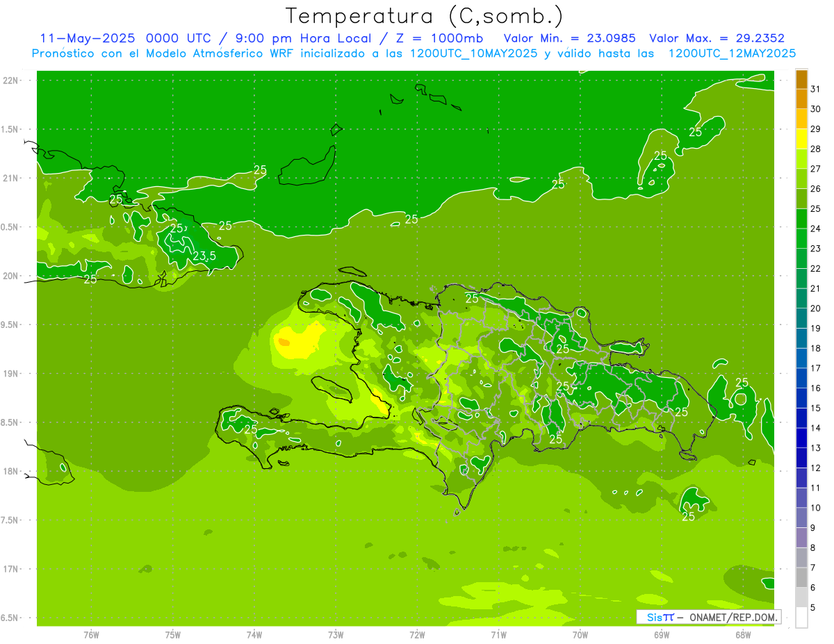The height and width of the screenshot is (644, 834).
Task: Click the "31" color bar label
Action: point(815,89)
